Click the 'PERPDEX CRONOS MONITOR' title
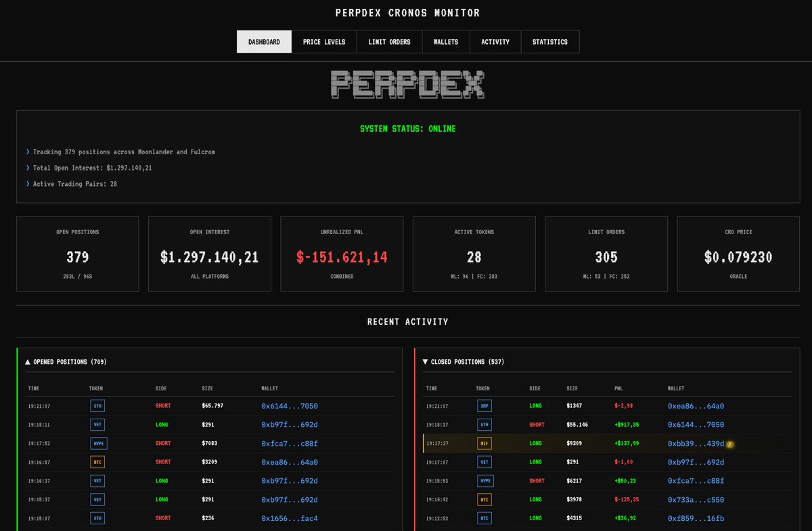The height and width of the screenshot is (531, 812). point(408,13)
